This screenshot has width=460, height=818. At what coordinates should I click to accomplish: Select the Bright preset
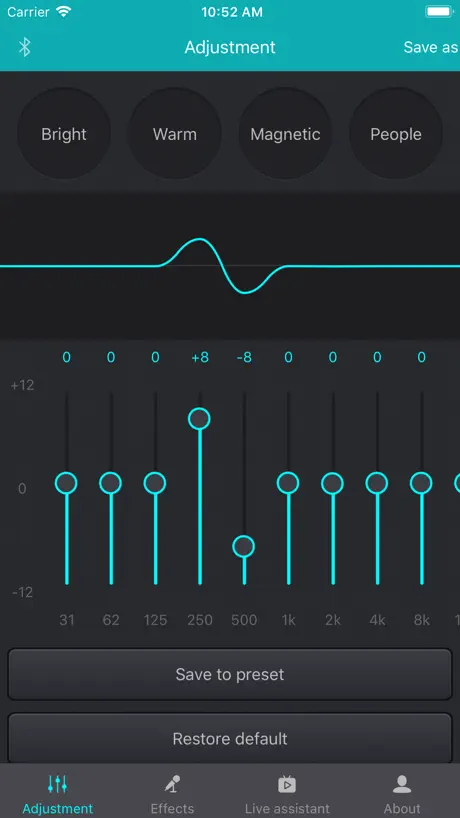(64, 134)
